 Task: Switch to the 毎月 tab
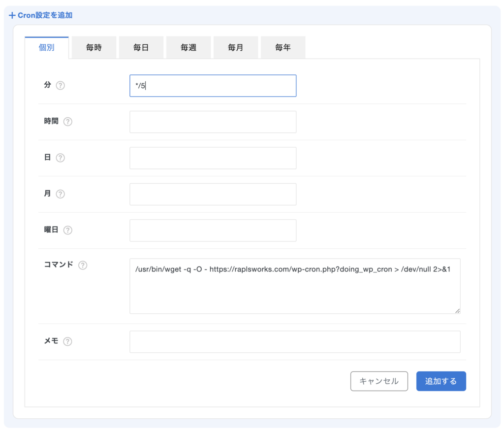[x=236, y=47]
